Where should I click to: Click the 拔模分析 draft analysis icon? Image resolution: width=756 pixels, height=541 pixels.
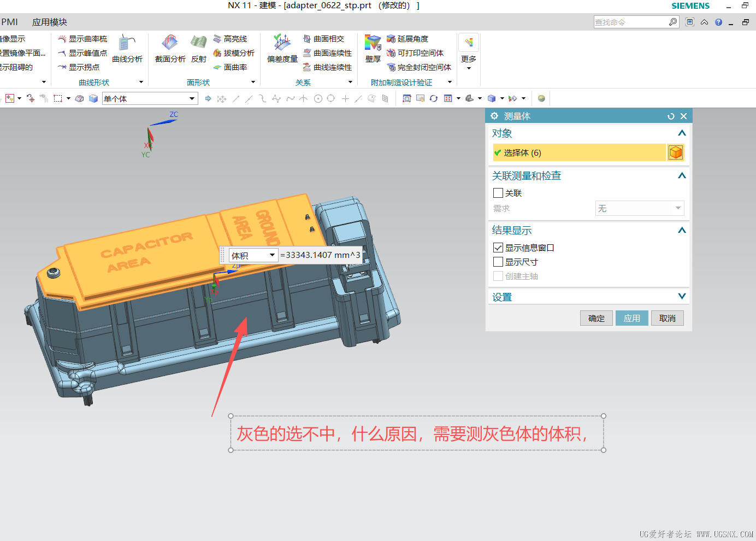234,53
